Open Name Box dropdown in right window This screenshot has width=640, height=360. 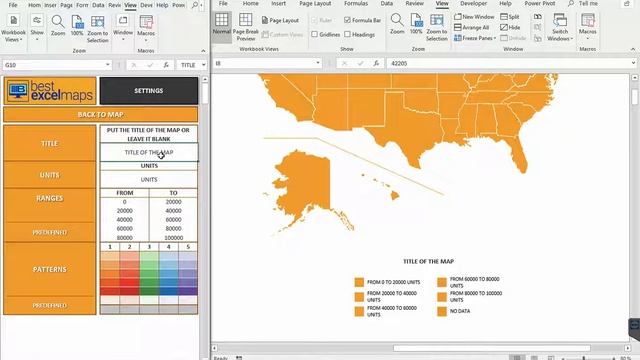(318, 63)
